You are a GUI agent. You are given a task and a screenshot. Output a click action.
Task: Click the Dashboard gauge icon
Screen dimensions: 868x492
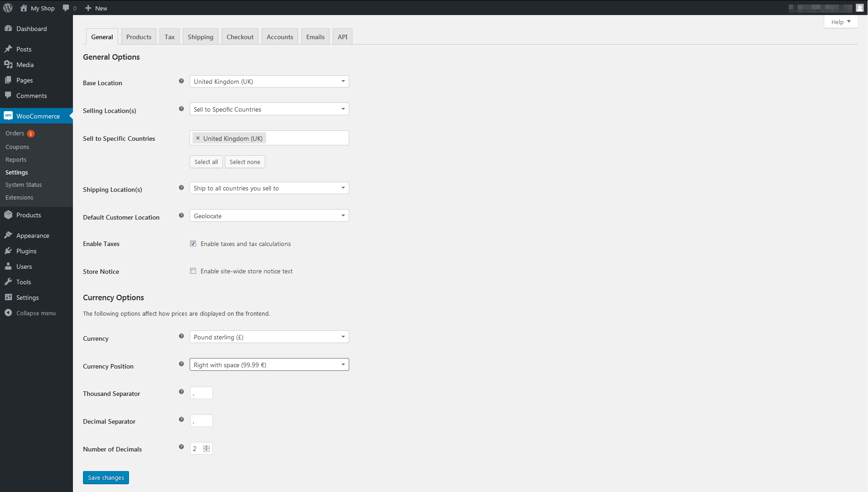pos(8,28)
